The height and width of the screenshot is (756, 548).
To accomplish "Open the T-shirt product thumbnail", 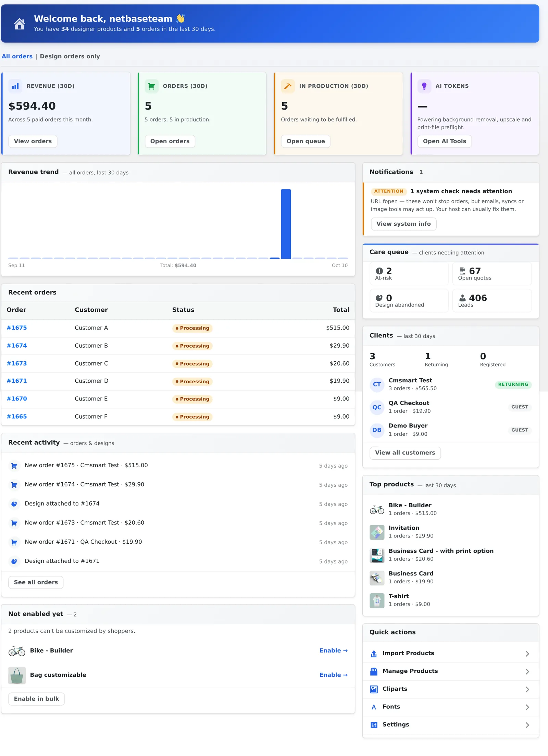I will [377, 600].
